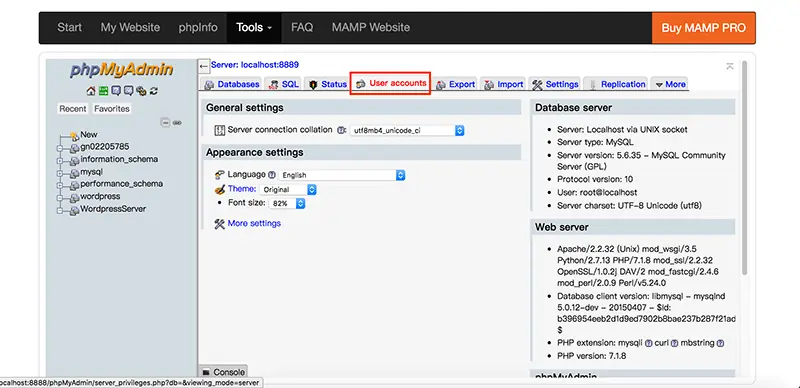Open the Export tab
Screen dimensions: 800x388
[x=456, y=84]
